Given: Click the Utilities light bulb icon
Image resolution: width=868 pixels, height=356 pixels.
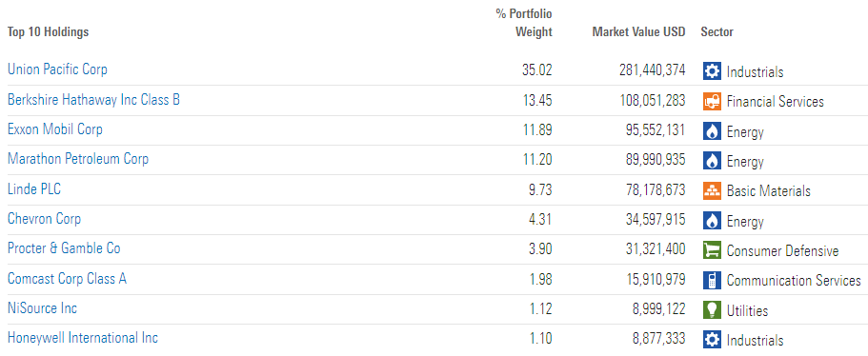Looking at the screenshot, I should 712,310.
